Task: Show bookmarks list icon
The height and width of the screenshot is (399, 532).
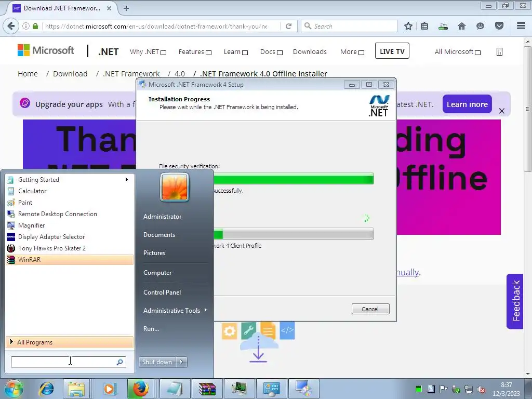Action: click(x=424, y=26)
